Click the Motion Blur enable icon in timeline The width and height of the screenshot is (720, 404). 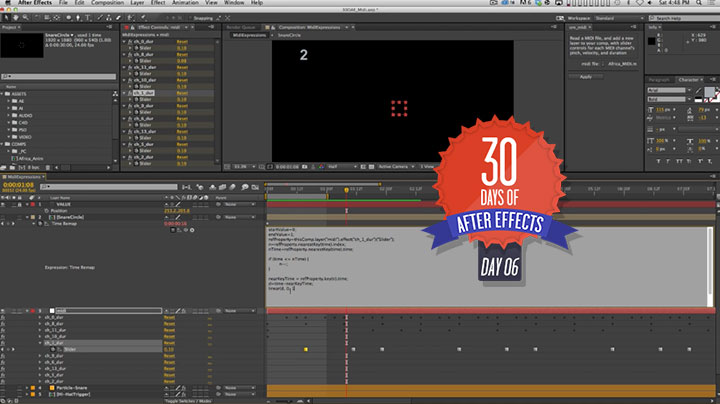(x=232, y=187)
